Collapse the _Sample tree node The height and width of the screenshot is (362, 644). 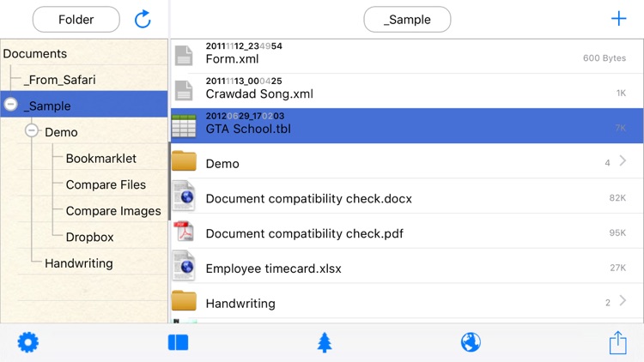pyautogui.click(x=10, y=105)
